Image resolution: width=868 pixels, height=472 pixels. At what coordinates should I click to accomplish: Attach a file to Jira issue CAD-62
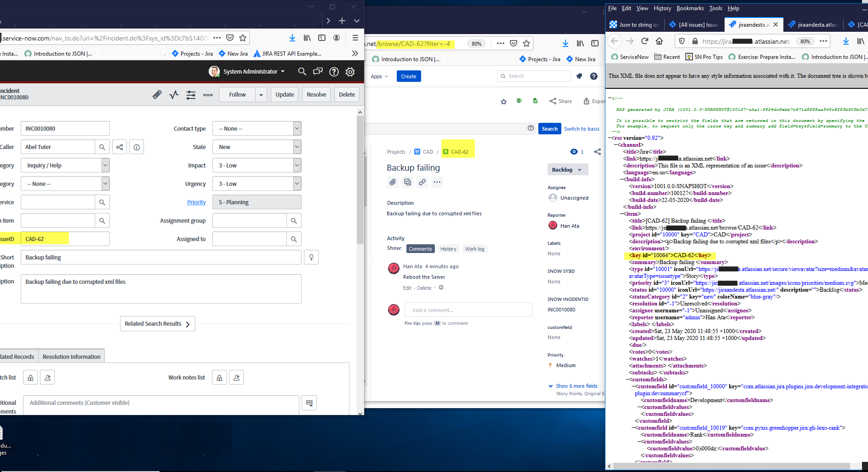(393, 182)
